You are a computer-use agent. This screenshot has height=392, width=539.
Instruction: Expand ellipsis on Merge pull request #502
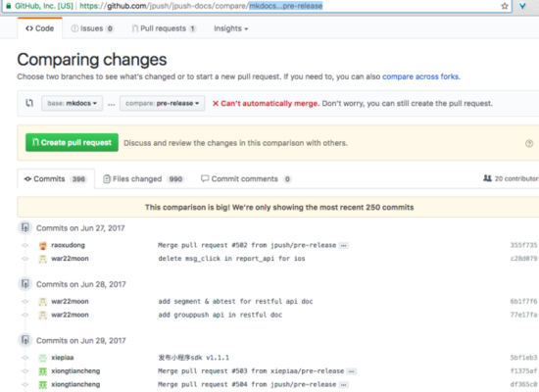click(x=343, y=246)
